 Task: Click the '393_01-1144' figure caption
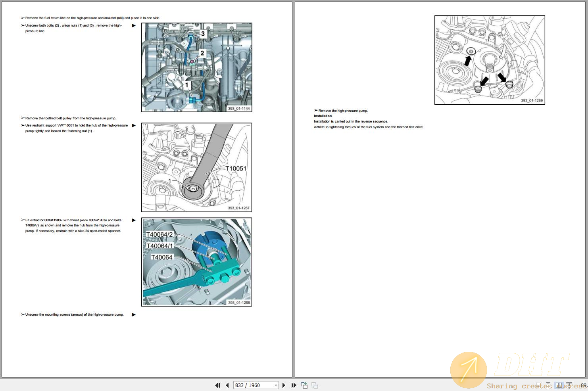pos(239,108)
